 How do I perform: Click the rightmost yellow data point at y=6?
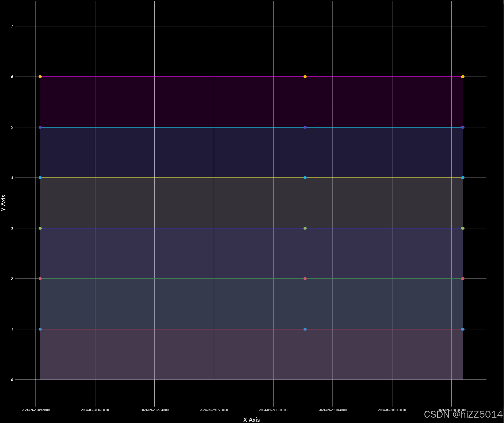point(463,77)
